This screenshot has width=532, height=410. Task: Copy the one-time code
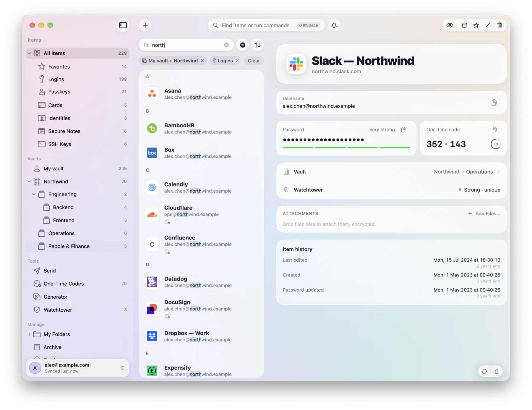(x=494, y=129)
